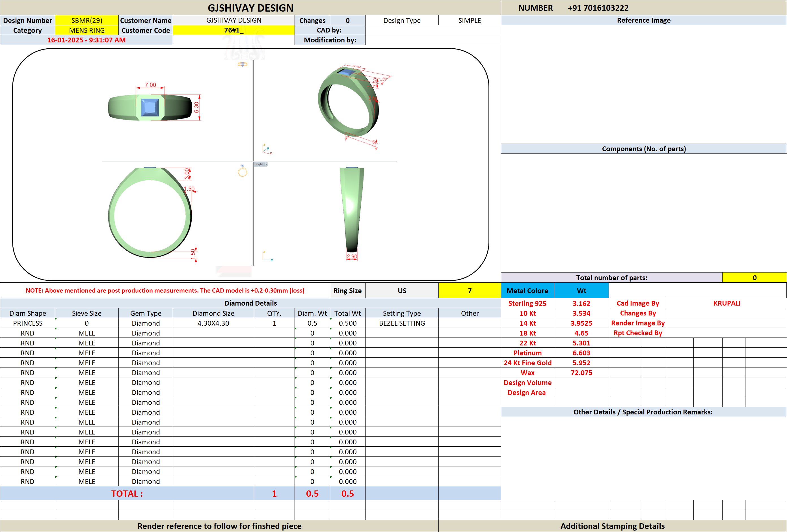
Task: Select the top view ring render
Action: coord(150,107)
